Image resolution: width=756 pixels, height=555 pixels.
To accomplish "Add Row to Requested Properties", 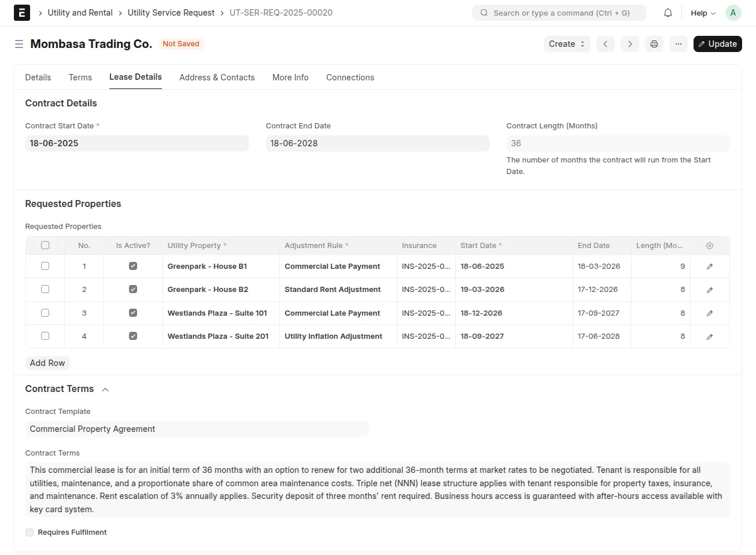I will [47, 363].
